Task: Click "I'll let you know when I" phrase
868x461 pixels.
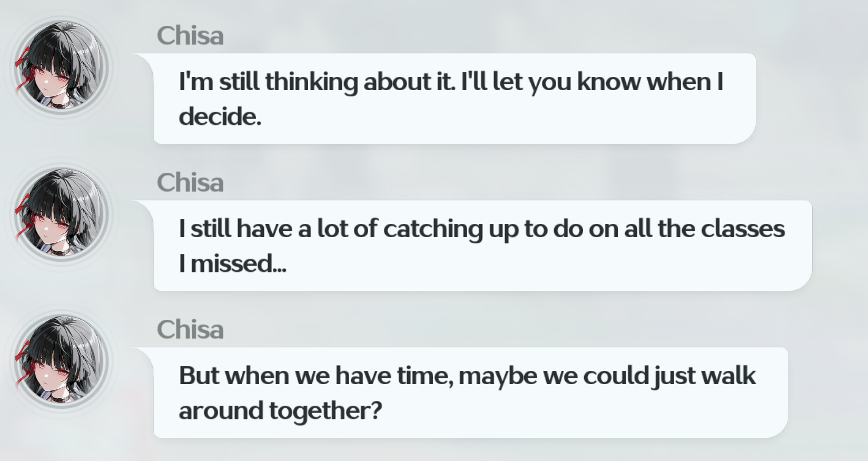Action: point(592,82)
